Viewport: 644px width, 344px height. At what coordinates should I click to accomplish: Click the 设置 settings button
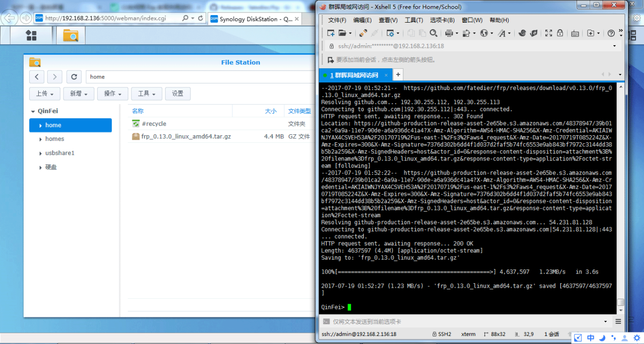tap(178, 94)
